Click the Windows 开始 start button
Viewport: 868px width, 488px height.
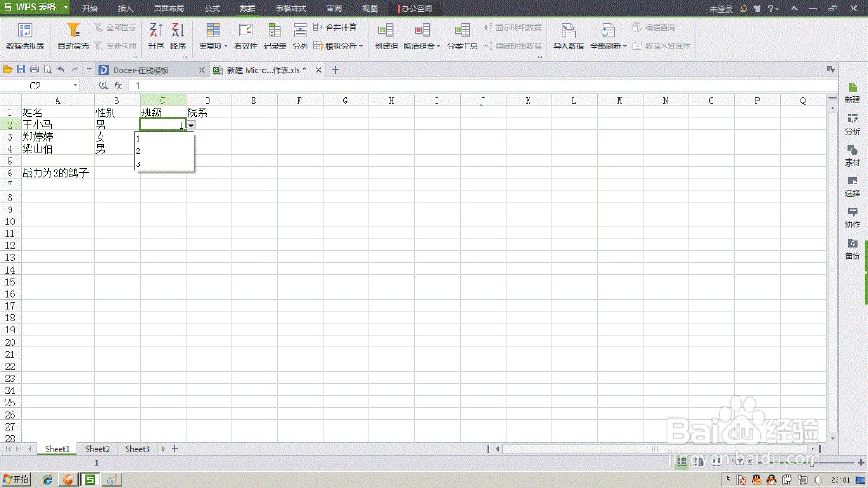coord(16,479)
